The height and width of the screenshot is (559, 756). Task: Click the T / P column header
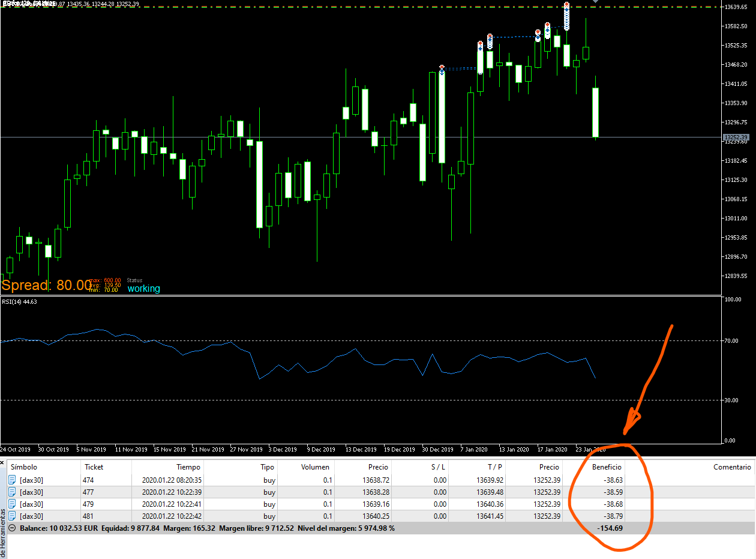click(496, 467)
